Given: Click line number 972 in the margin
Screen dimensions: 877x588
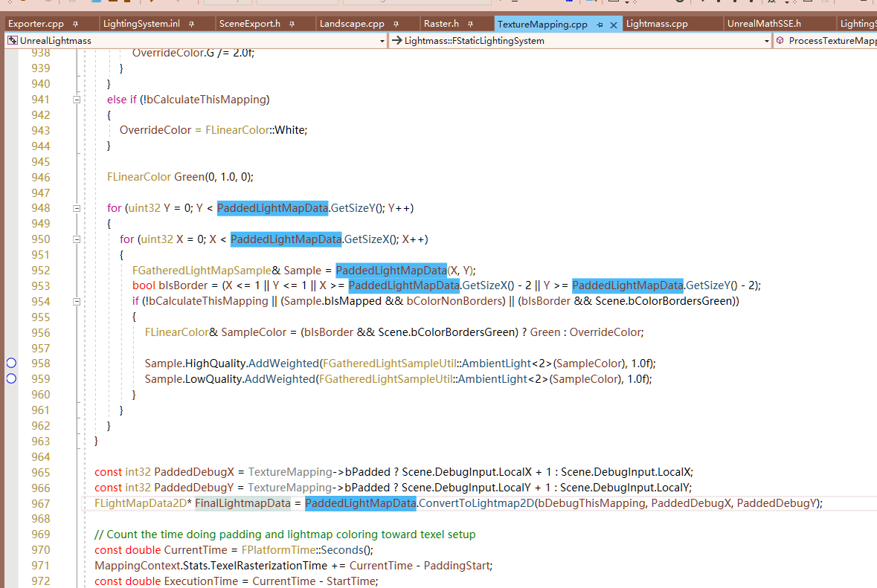Looking at the screenshot, I should (x=41, y=581).
